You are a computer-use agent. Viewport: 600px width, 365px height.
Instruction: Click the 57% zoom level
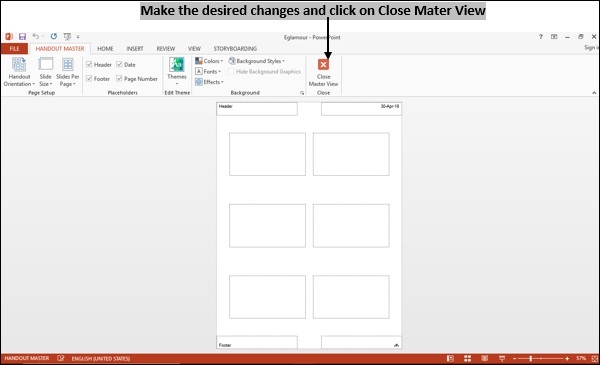click(x=581, y=358)
